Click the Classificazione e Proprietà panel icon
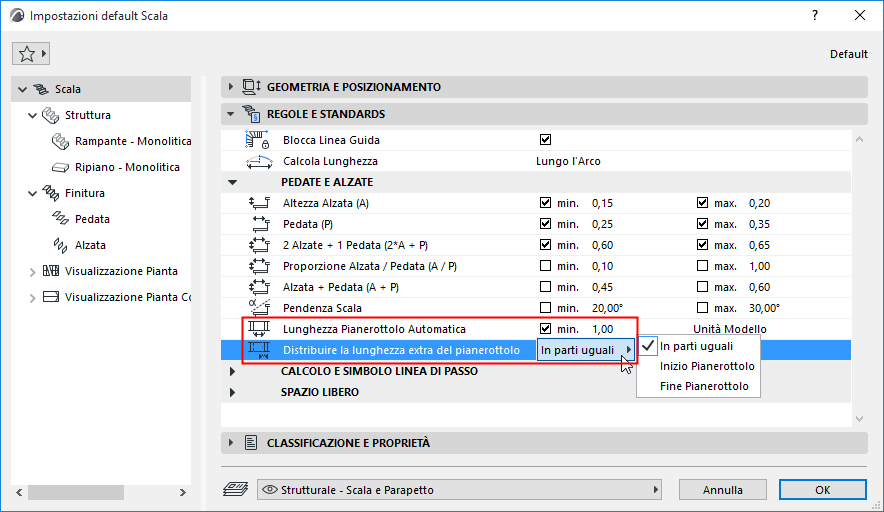The width and height of the screenshot is (884, 512). (251, 443)
